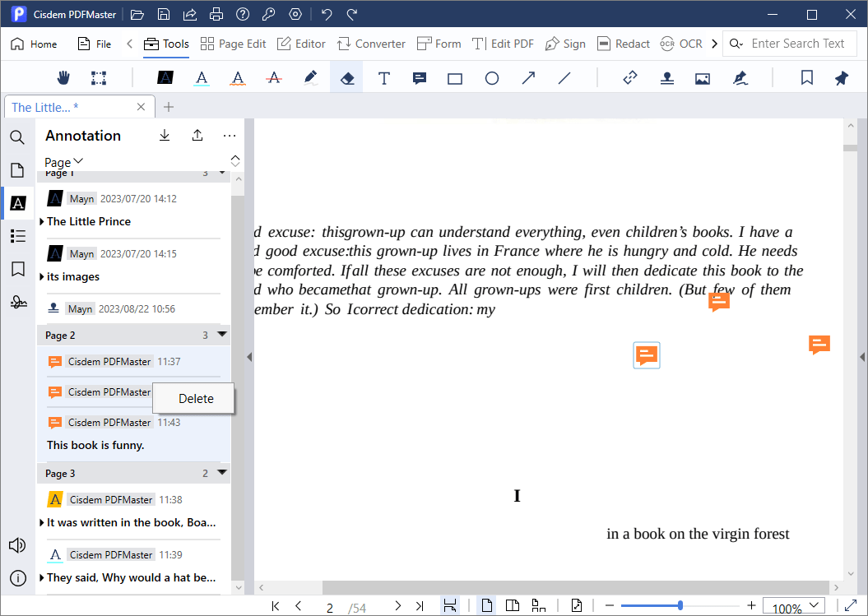Image resolution: width=868 pixels, height=616 pixels.
Task: Click the Link tool icon
Action: (x=630, y=78)
